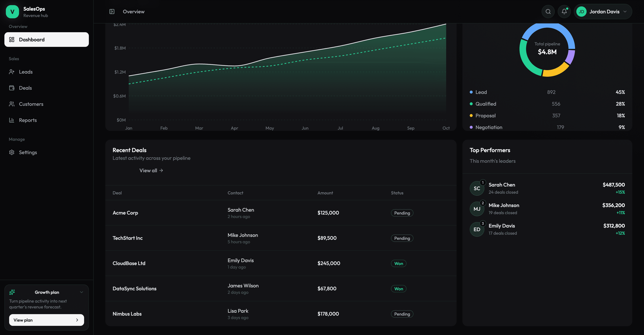This screenshot has width=644, height=335.
Task: Follow the View all deals link
Action: coord(151,170)
